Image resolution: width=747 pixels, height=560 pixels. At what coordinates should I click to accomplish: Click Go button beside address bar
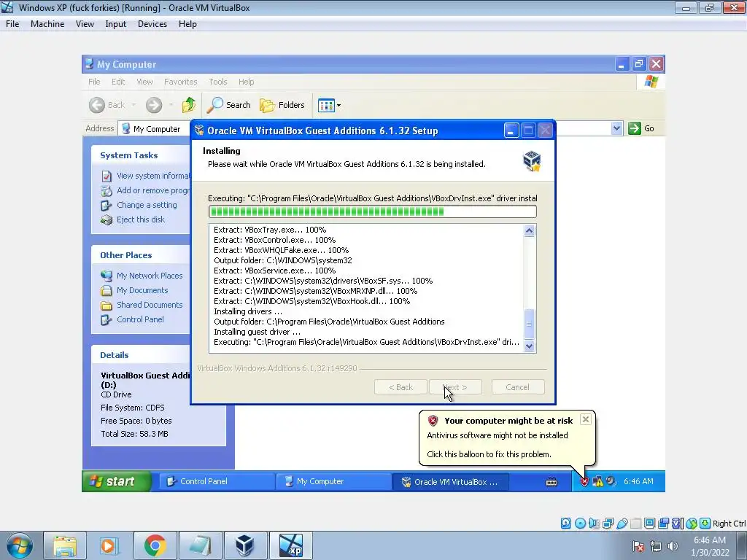tap(641, 128)
